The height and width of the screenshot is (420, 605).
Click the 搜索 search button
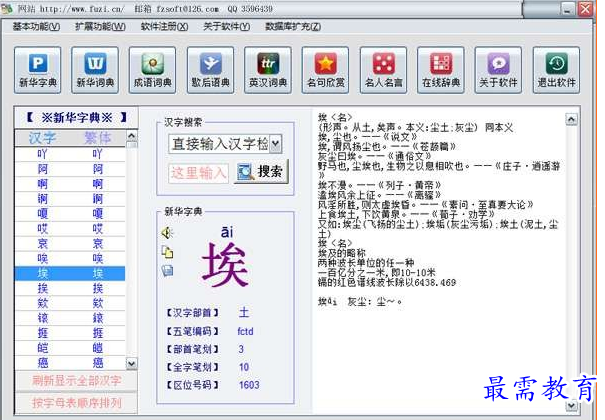[x=261, y=172]
